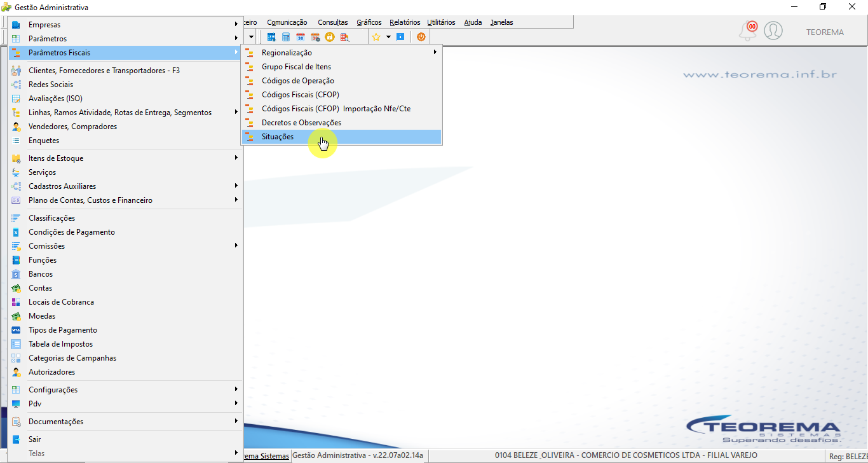Viewport: 868px width, 463px height.
Task: Open the Ajuda menu
Action: point(473,22)
